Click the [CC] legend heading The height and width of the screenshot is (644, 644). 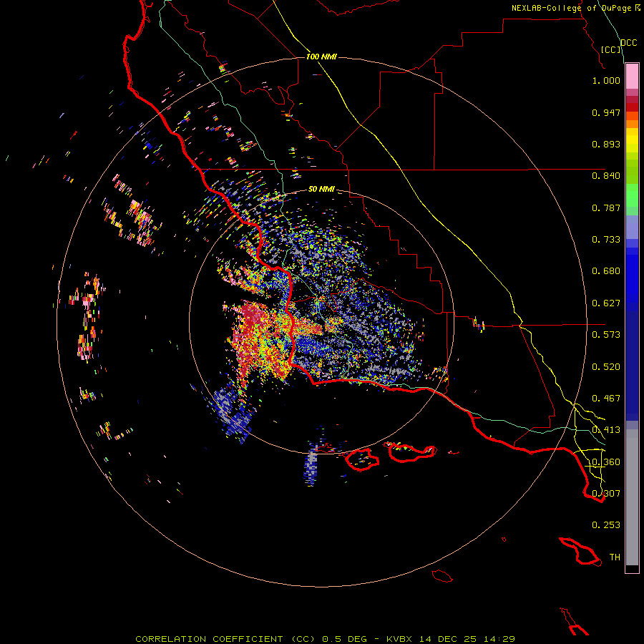coord(611,49)
